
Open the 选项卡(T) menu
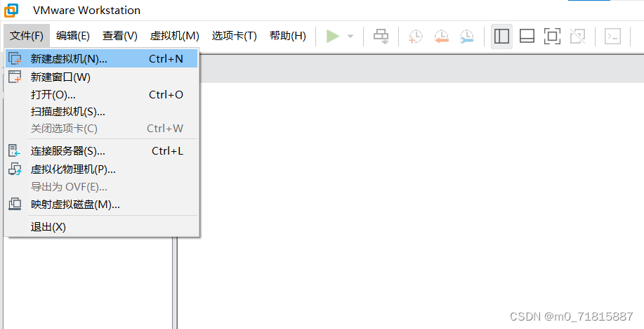pos(234,36)
